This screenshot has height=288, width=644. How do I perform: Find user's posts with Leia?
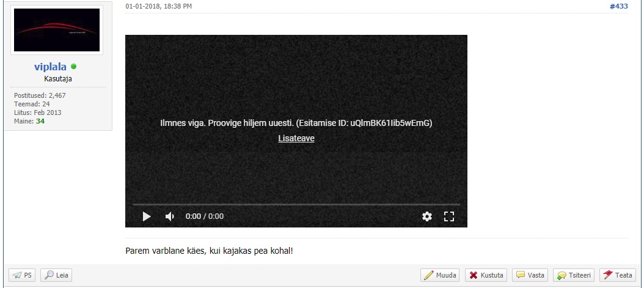(56, 275)
